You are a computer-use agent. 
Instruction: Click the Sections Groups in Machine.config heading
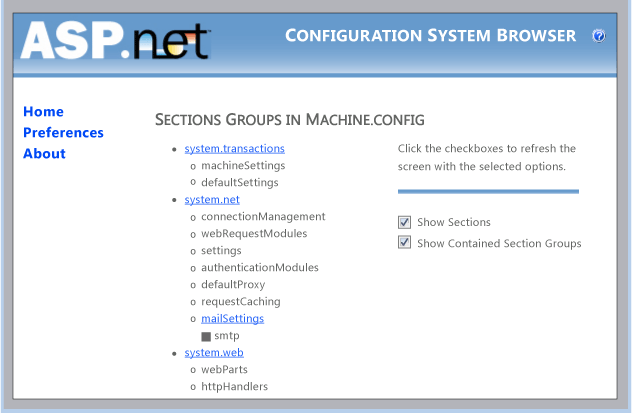[290, 120]
